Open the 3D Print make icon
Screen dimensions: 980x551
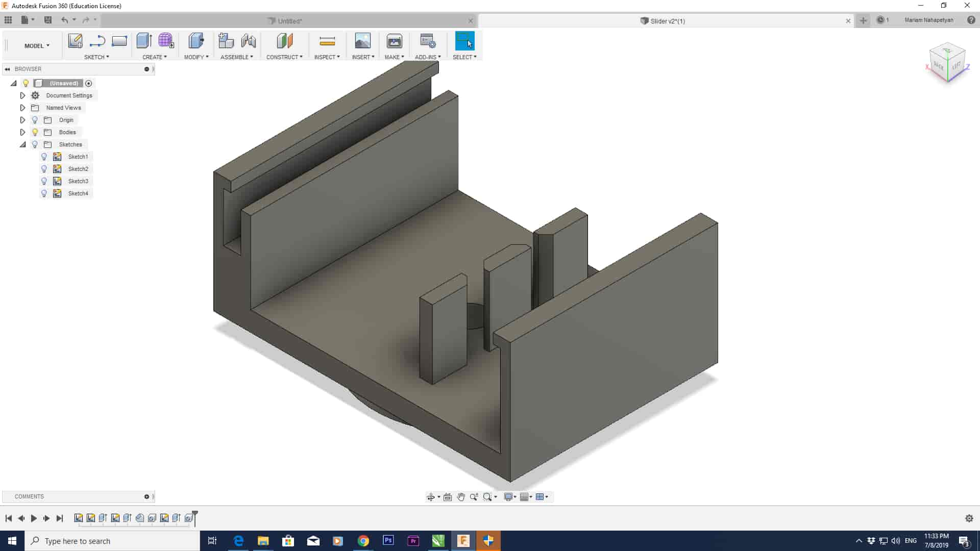point(394,41)
